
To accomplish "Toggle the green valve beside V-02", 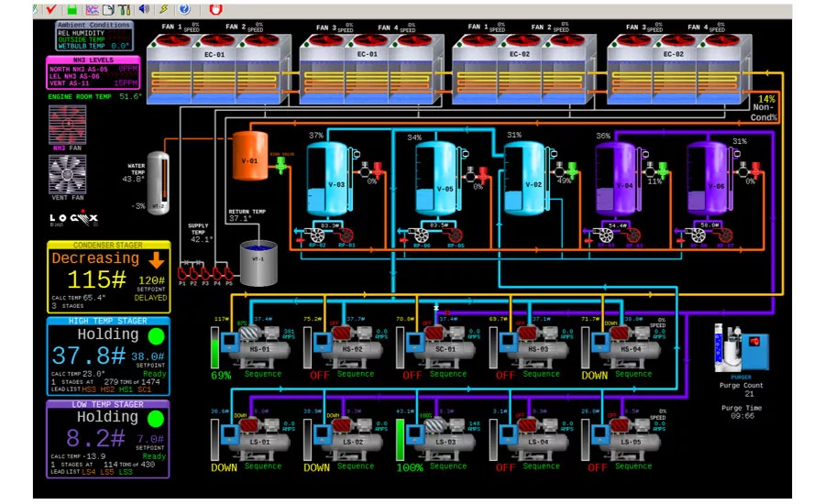I will (572, 170).
